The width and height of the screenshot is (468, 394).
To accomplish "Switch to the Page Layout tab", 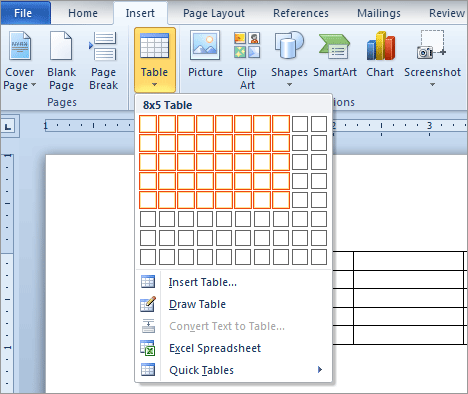I will tap(214, 13).
